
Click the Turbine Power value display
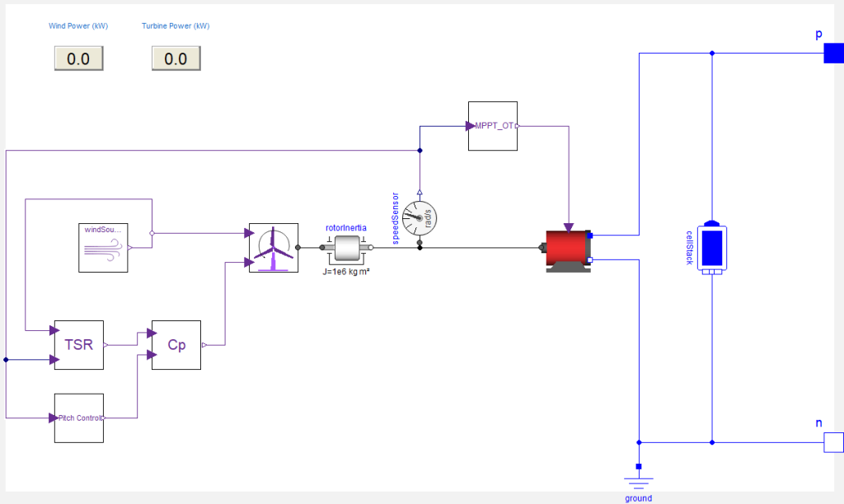coord(176,58)
